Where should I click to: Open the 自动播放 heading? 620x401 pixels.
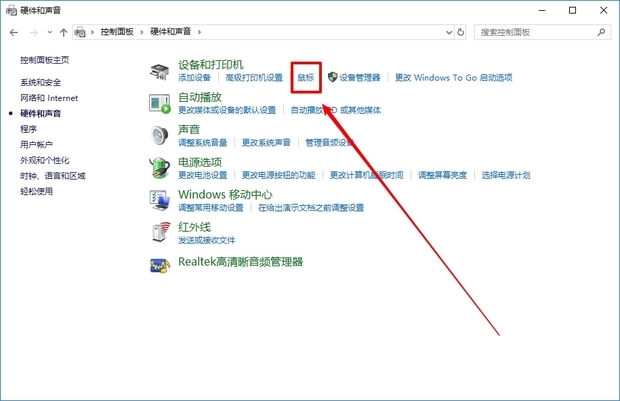(200, 97)
